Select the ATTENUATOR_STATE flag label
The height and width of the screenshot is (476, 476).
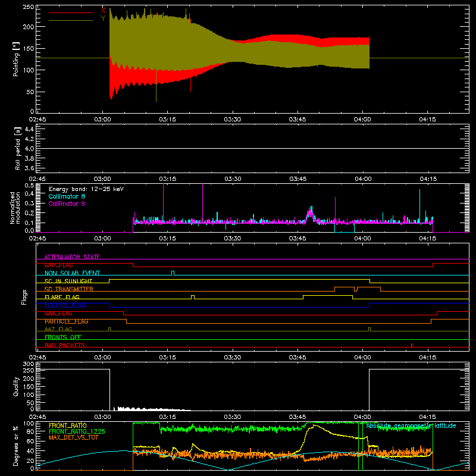coord(72,257)
